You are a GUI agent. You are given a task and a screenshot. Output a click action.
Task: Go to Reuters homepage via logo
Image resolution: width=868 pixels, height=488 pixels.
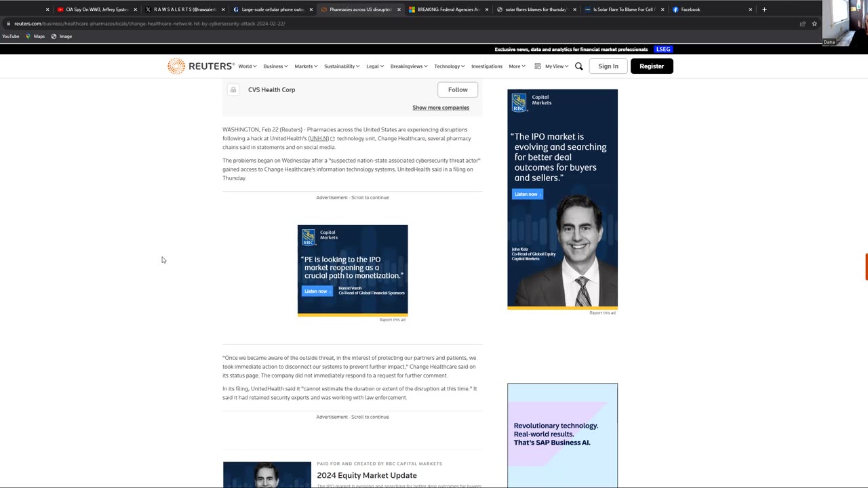tap(201, 66)
